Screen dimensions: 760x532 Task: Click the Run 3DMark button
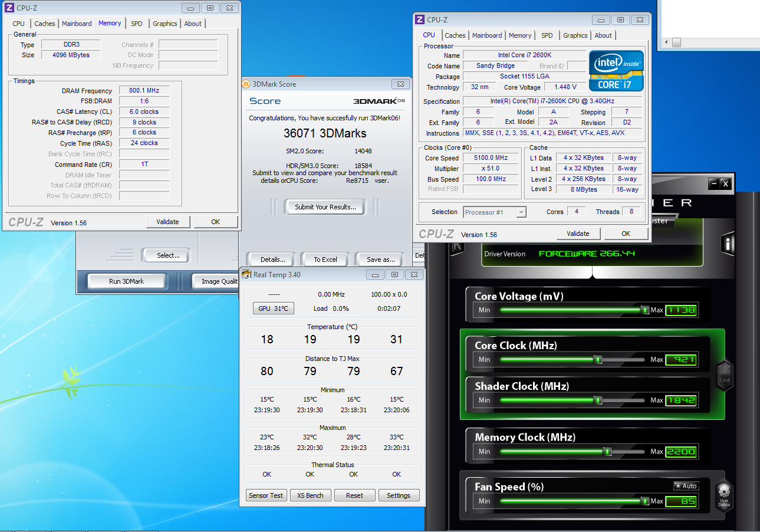point(127,281)
